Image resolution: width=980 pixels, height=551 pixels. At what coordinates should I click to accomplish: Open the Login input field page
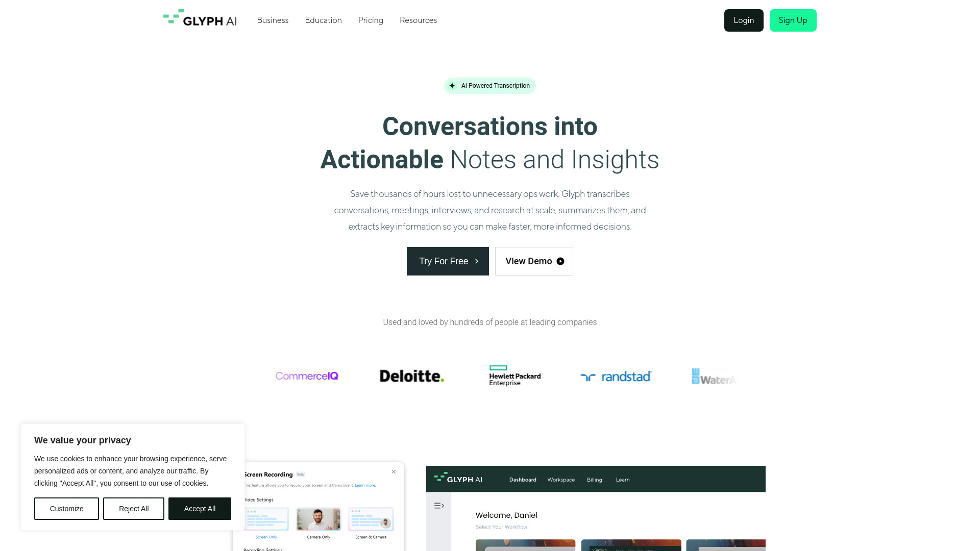(744, 20)
